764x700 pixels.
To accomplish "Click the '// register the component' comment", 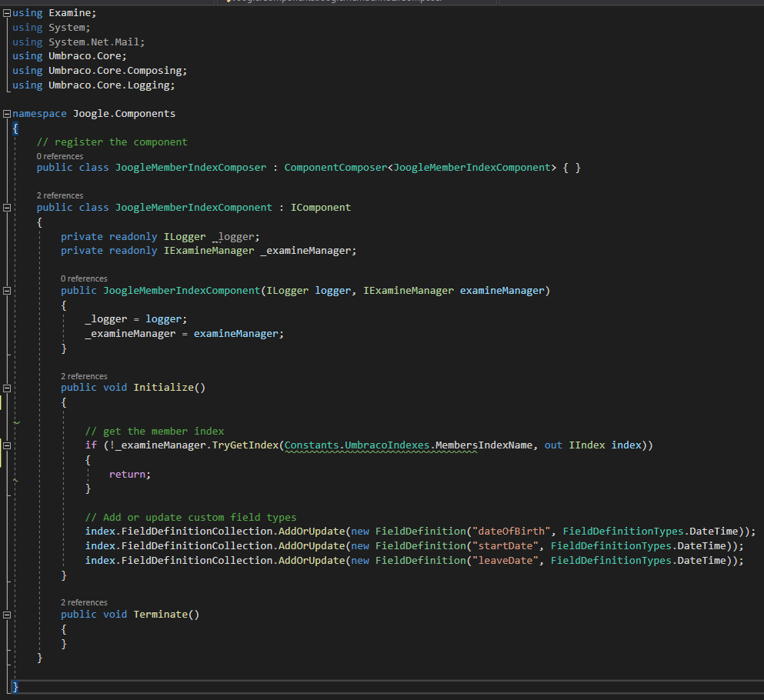I will point(112,142).
